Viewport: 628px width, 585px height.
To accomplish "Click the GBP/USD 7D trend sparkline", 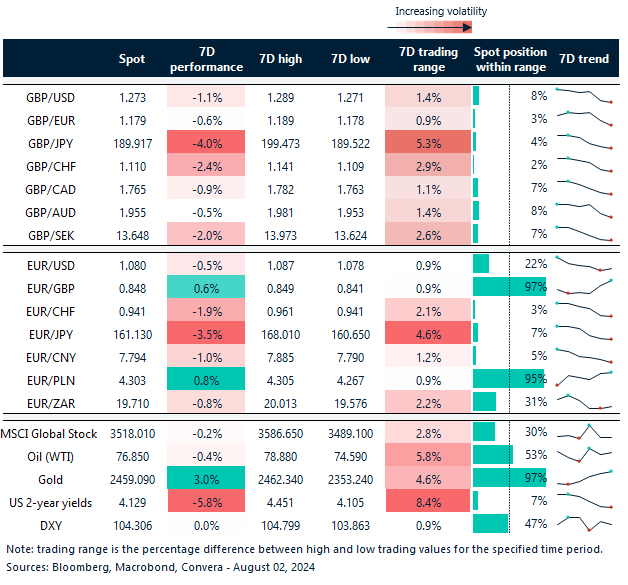I will pyautogui.click(x=583, y=96).
